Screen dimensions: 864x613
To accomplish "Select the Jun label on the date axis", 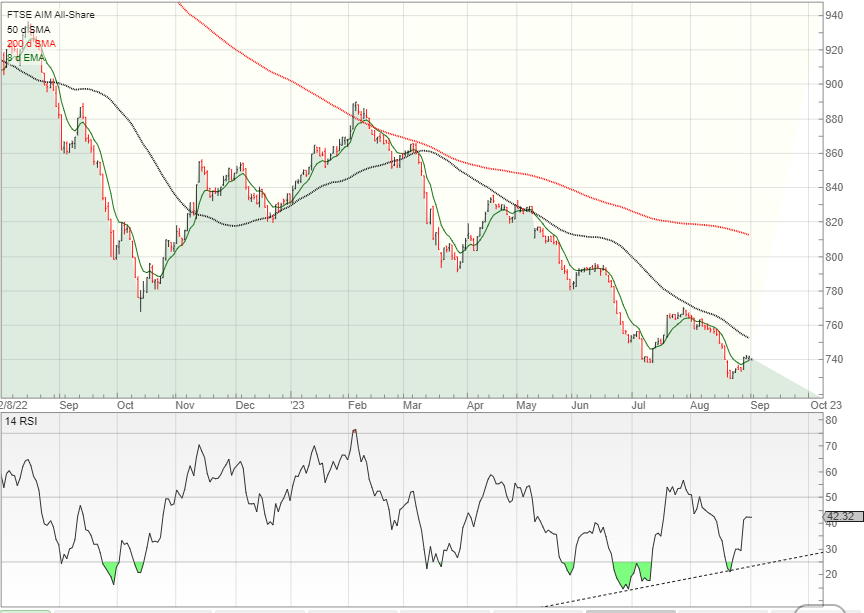I will pyautogui.click(x=580, y=406).
